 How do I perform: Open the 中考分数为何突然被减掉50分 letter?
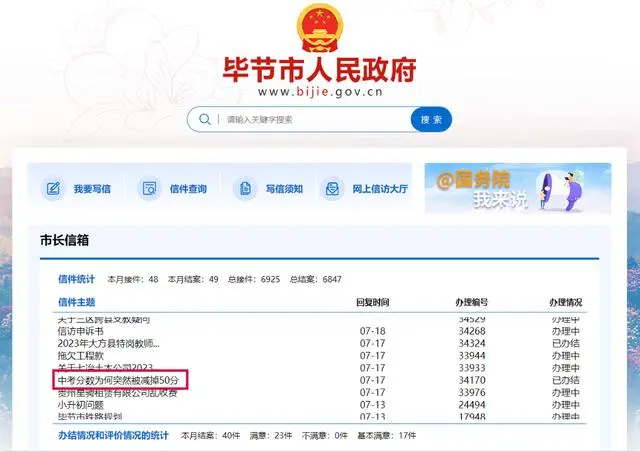pyautogui.click(x=118, y=380)
